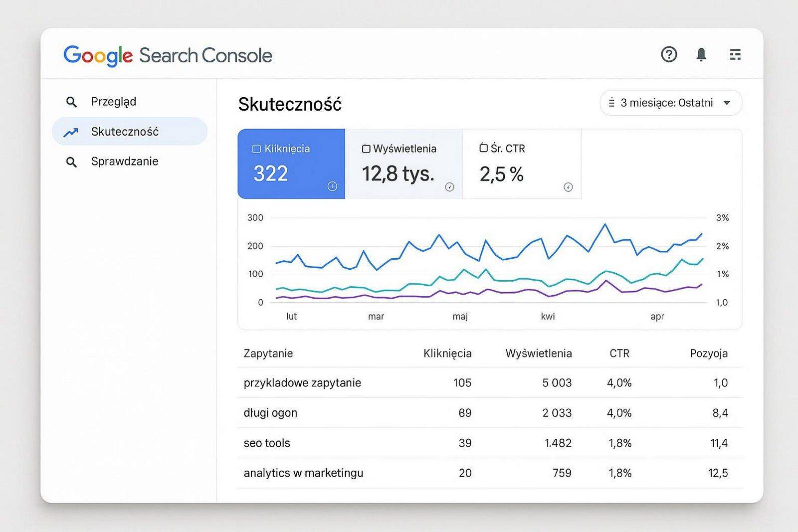Open the 'seo tools' query row

tap(267, 443)
